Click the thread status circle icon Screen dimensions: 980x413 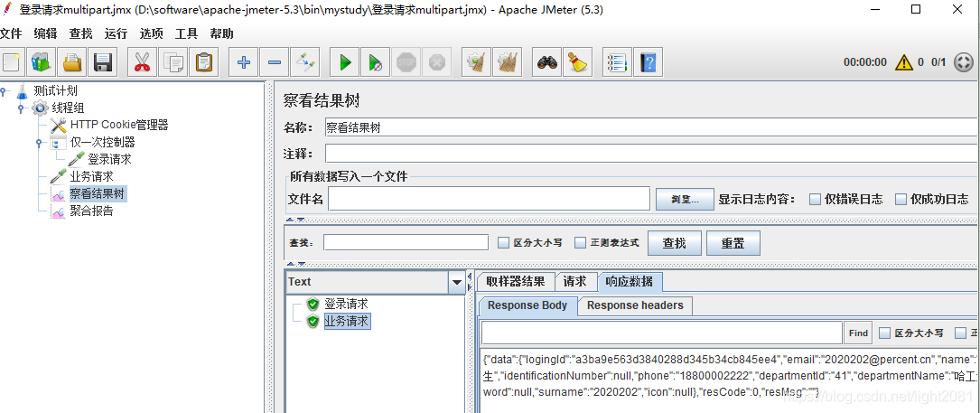click(x=964, y=62)
